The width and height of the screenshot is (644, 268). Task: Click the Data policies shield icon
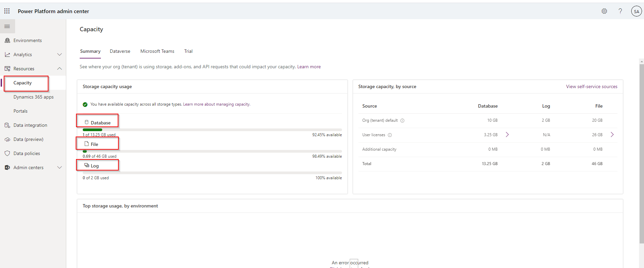click(x=7, y=153)
